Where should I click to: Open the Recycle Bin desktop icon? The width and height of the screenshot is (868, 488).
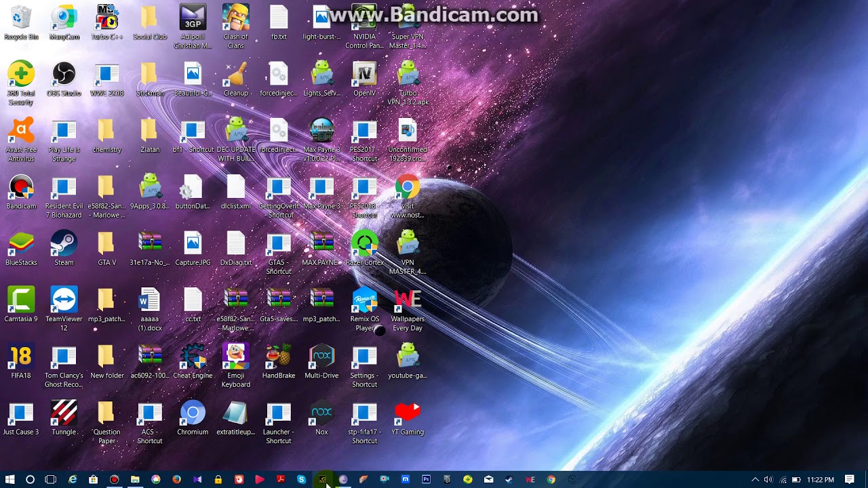[x=21, y=23]
